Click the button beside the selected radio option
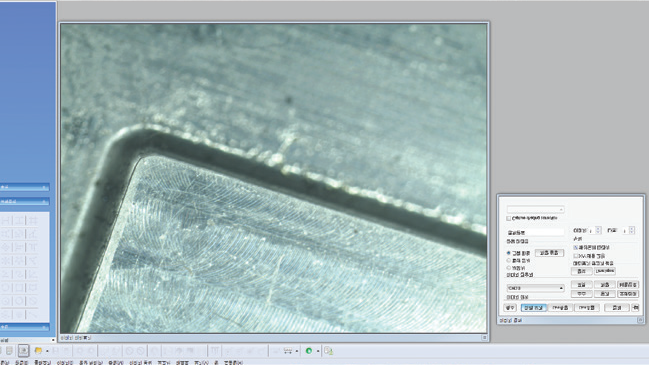Image resolution: width=649 pixels, height=365 pixels. point(549,253)
